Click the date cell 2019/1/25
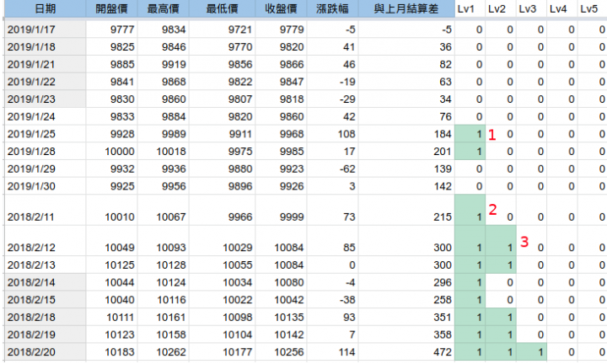Image resolution: width=607 pixels, height=364 pixels. [x=45, y=134]
